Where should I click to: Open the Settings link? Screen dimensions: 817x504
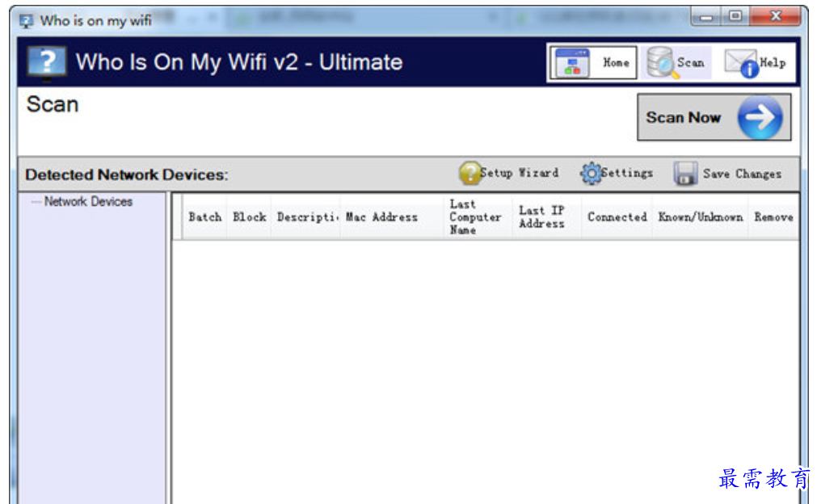pos(627,173)
